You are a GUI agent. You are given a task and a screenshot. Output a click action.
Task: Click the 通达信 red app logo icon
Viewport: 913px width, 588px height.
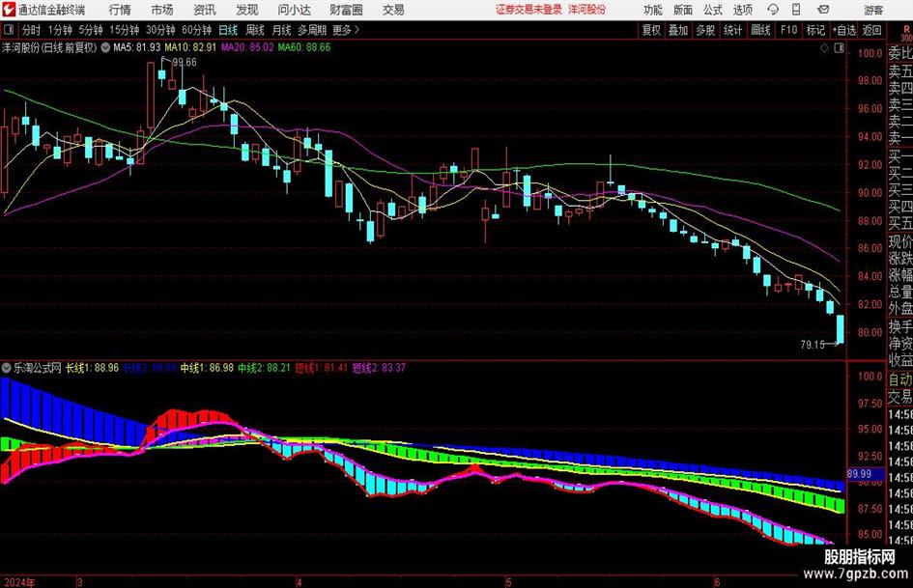click(9, 10)
